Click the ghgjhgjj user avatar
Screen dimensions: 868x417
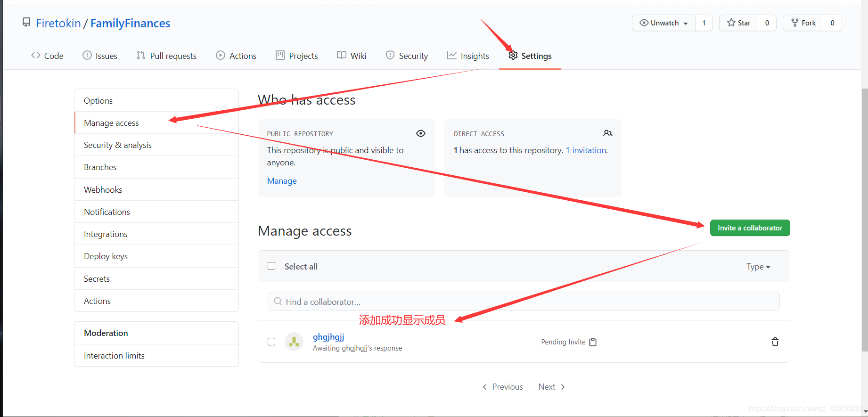click(x=294, y=342)
